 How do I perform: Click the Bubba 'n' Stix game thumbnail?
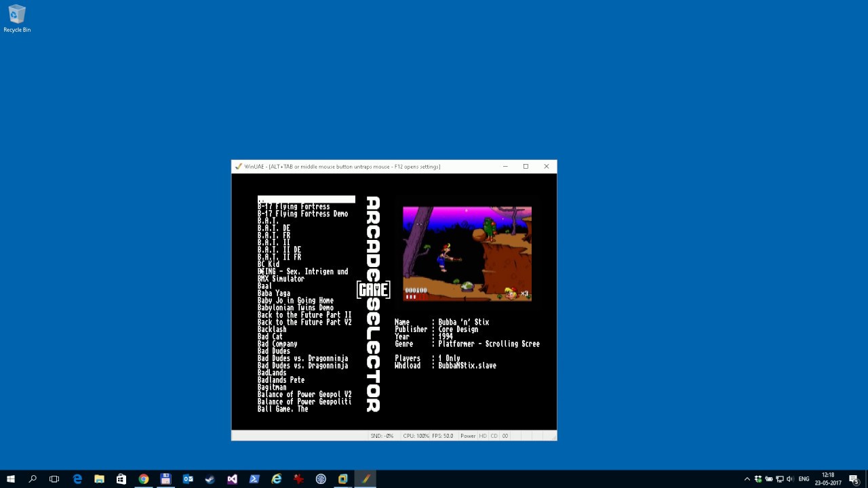[467, 253]
